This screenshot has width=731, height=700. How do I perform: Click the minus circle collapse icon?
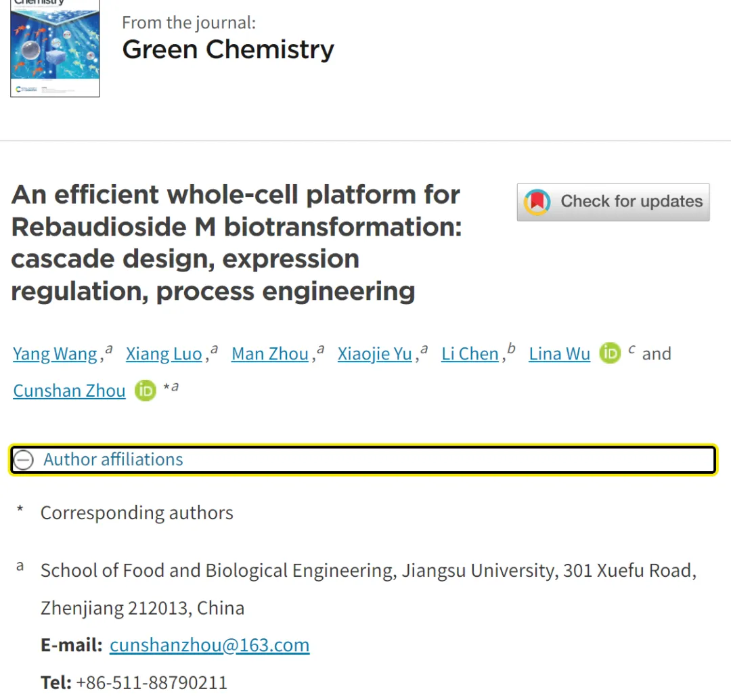24,460
